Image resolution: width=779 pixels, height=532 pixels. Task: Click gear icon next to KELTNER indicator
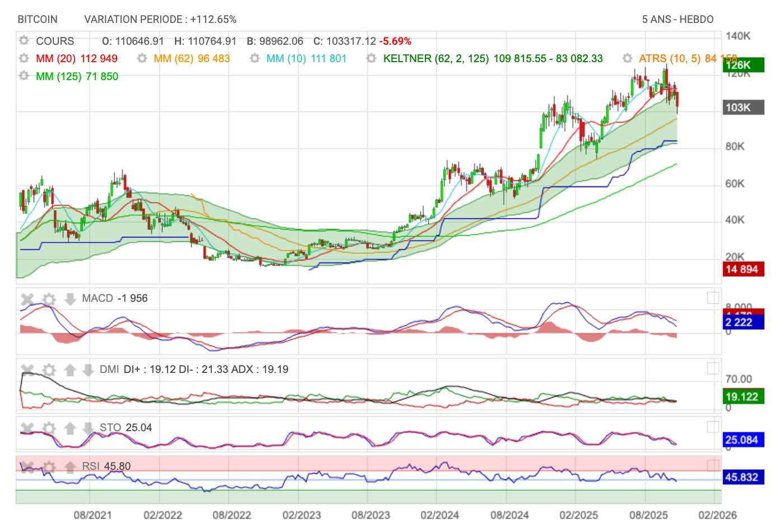coord(371,58)
